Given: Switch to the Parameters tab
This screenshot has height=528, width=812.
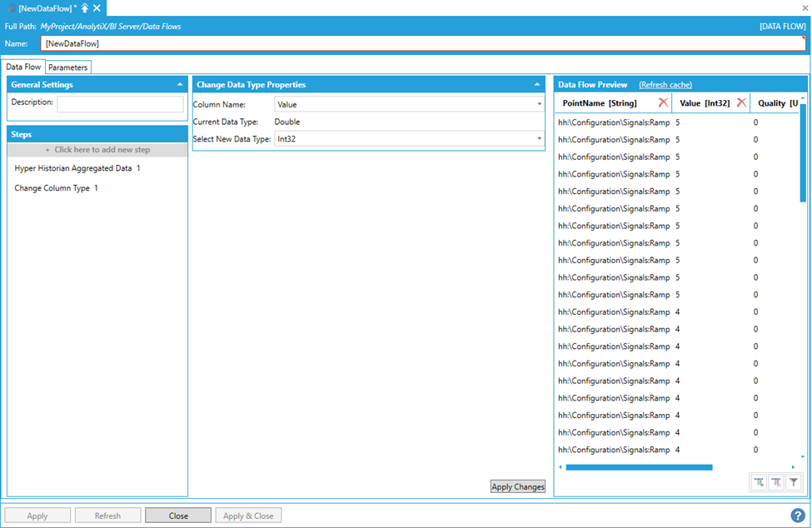Looking at the screenshot, I should click(x=67, y=67).
